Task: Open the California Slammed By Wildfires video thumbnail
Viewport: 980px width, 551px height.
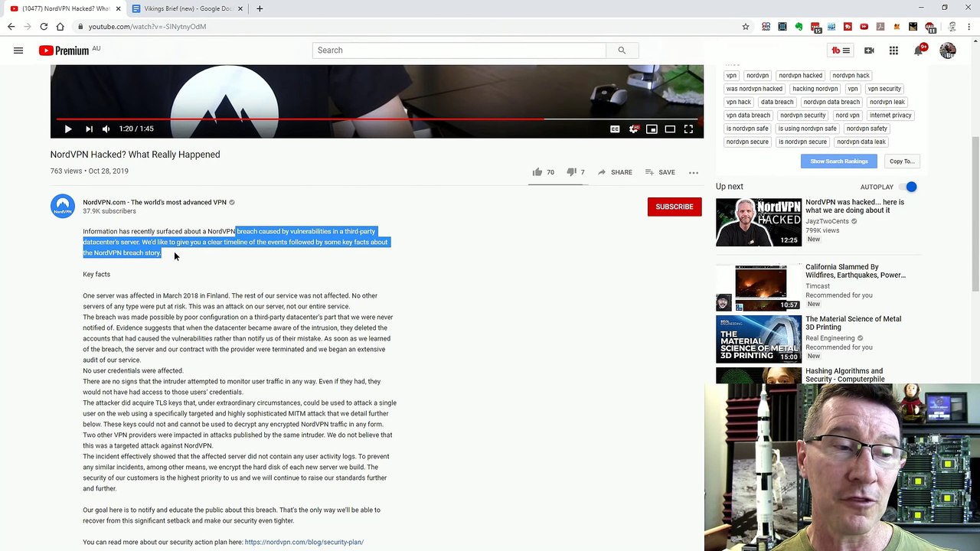Action: pos(759,288)
